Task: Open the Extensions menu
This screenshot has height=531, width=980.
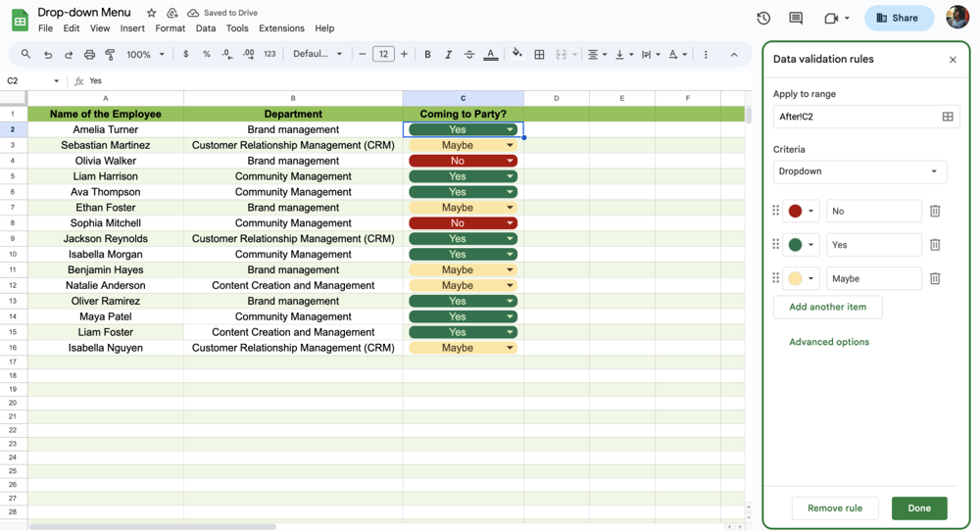Action: tap(281, 28)
